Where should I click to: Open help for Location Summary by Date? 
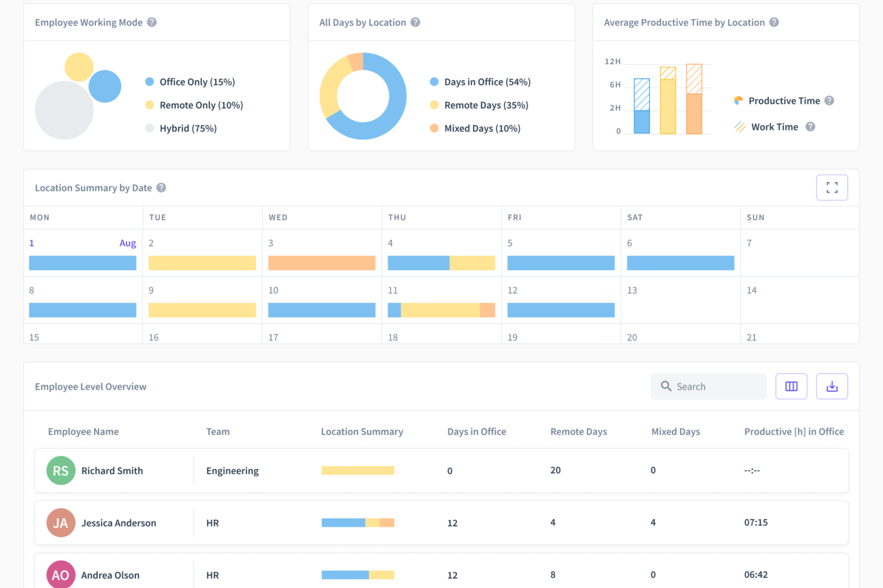pyautogui.click(x=161, y=188)
